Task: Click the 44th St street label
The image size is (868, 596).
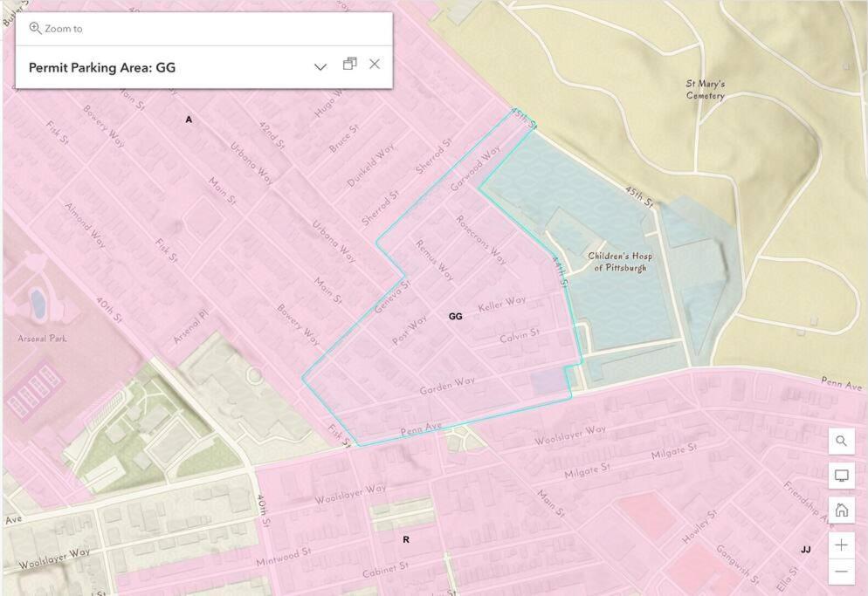Action: (x=561, y=273)
